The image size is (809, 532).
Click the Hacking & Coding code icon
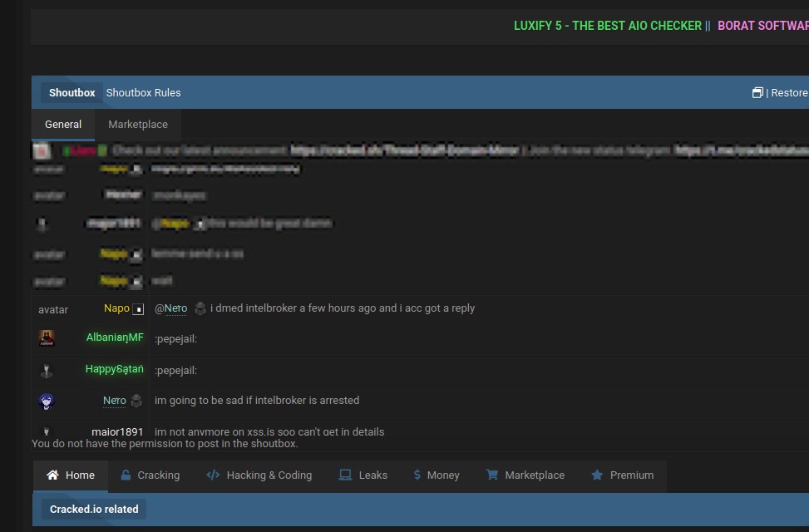213,475
